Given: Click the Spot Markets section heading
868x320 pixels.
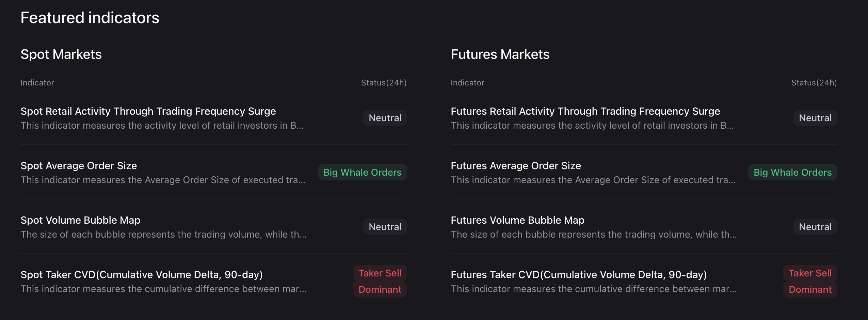Looking at the screenshot, I should coord(61,54).
